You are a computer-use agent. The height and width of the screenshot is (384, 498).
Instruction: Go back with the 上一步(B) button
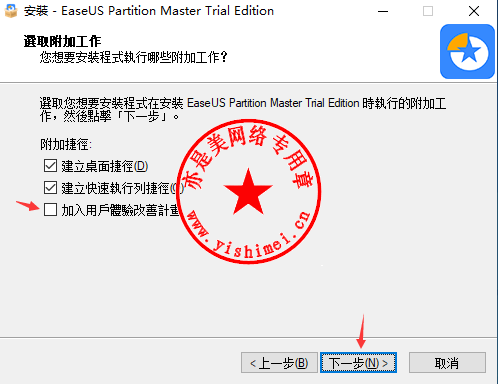point(279,363)
